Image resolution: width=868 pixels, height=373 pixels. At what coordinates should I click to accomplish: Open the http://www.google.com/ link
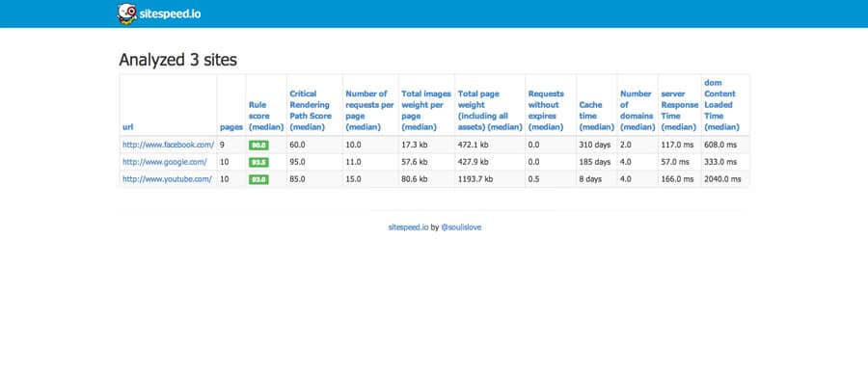tap(164, 162)
